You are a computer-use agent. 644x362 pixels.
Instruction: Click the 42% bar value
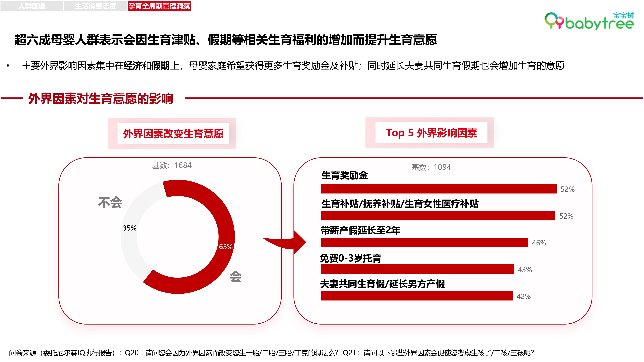(x=524, y=297)
